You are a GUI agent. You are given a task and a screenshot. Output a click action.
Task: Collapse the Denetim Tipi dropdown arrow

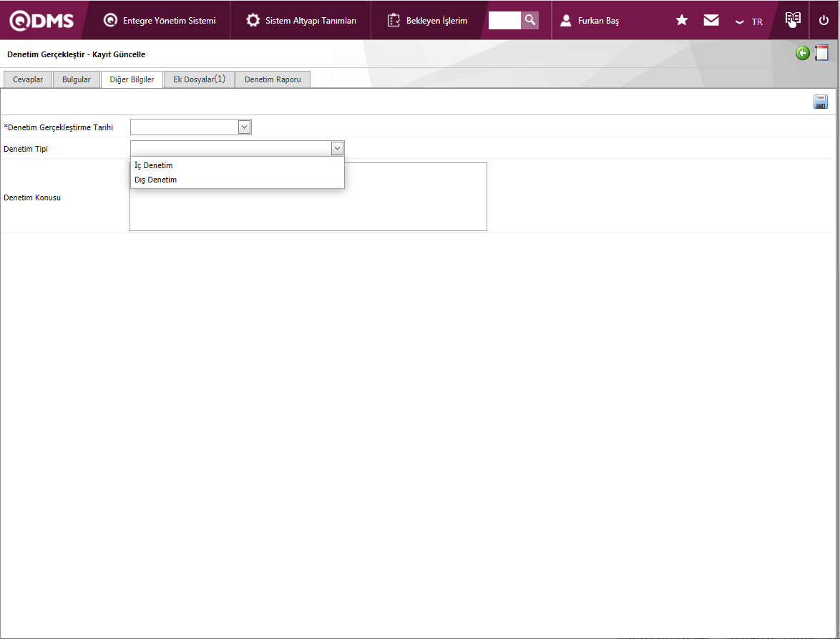coord(337,149)
